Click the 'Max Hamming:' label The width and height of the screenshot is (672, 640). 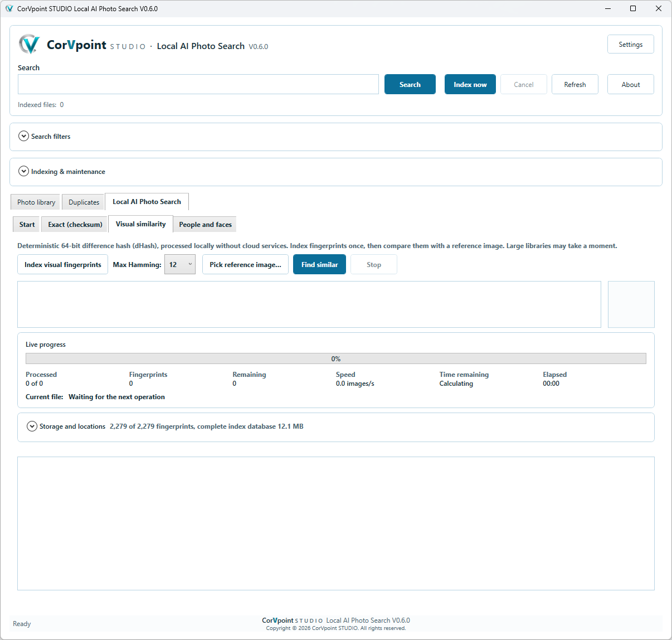tap(137, 264)
